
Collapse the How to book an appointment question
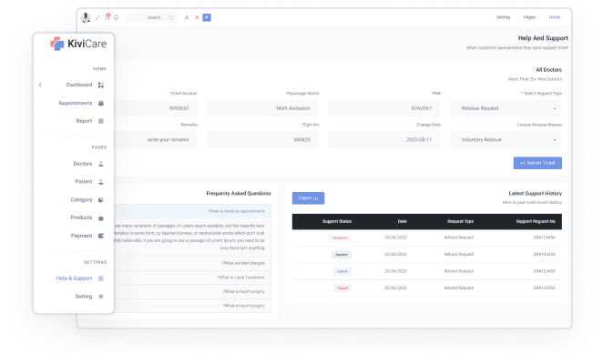(192, 211)
